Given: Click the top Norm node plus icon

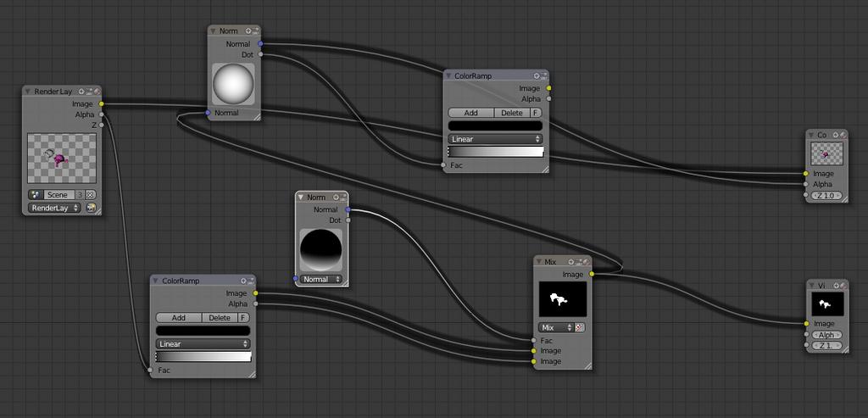Looking at the screenshot, I should click(x=248, y=31).
